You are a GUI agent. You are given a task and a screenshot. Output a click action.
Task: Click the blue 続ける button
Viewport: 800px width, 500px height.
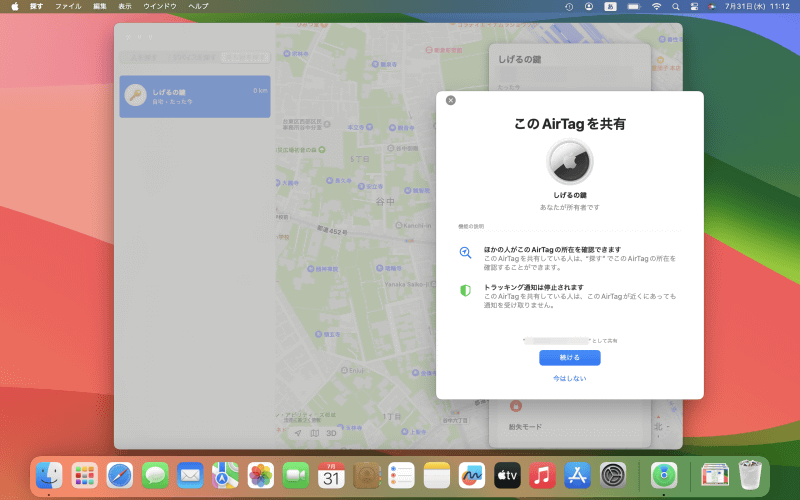(x=569, y=358)
